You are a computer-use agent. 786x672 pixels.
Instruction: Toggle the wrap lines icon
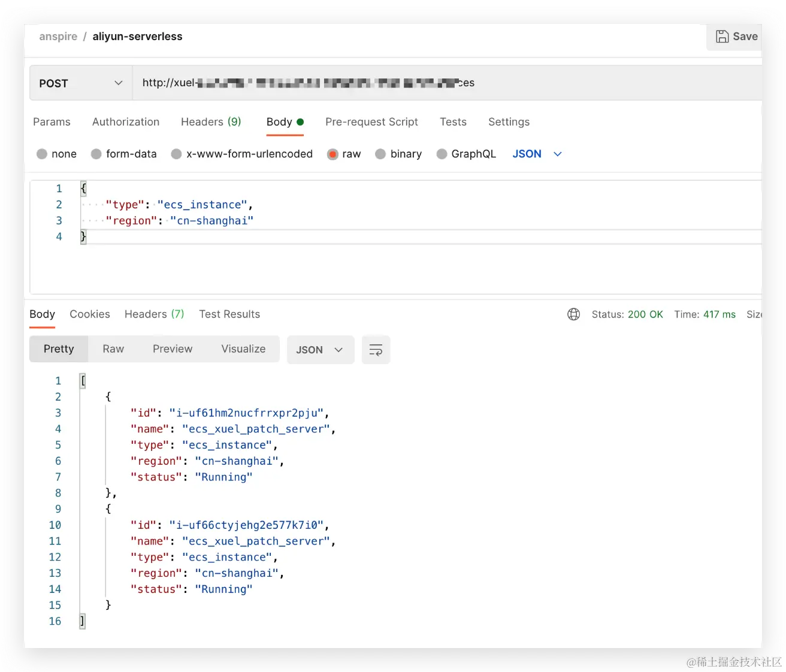click(376, 350)
